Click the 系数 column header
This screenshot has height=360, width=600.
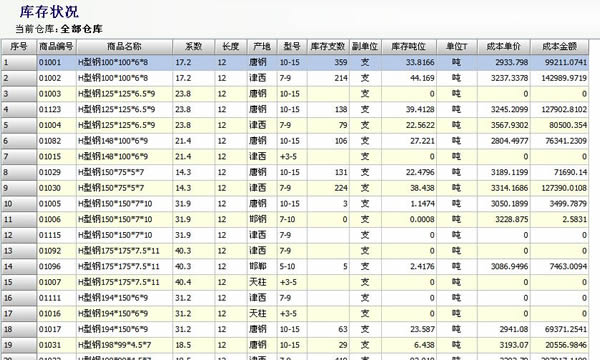193,47
